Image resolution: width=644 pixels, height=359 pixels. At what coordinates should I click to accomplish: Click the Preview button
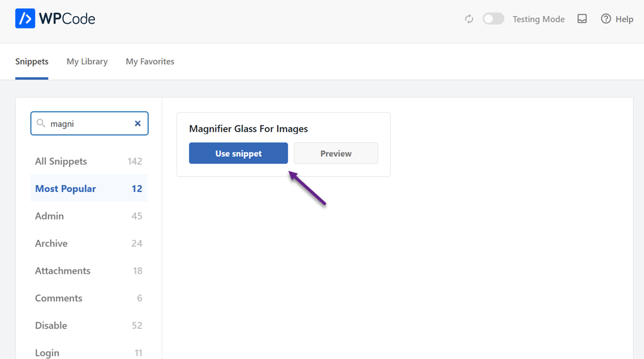point(336,153)
